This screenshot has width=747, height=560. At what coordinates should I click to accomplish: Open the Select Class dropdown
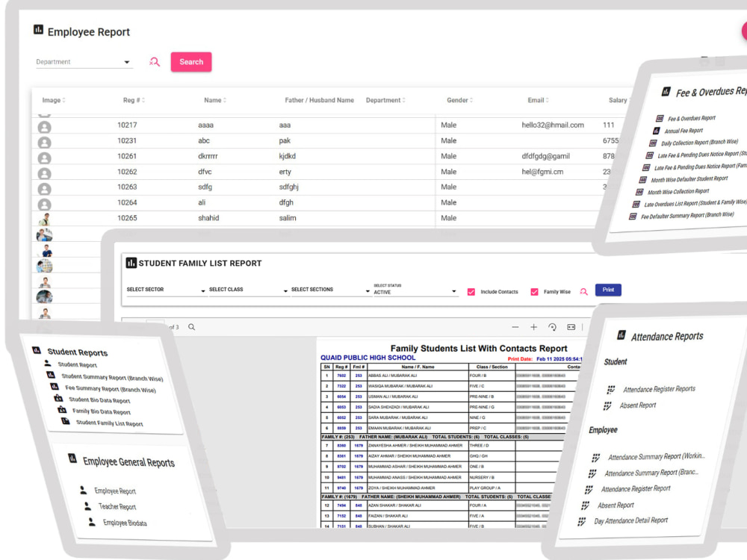point(248,290)
